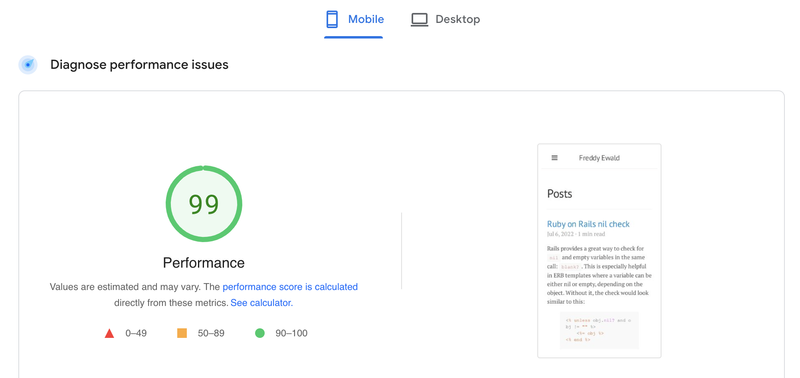Screen dimensions: 800x378
Task: Click the hamburger menu icon in the screenshot
Action: (555, 158)
